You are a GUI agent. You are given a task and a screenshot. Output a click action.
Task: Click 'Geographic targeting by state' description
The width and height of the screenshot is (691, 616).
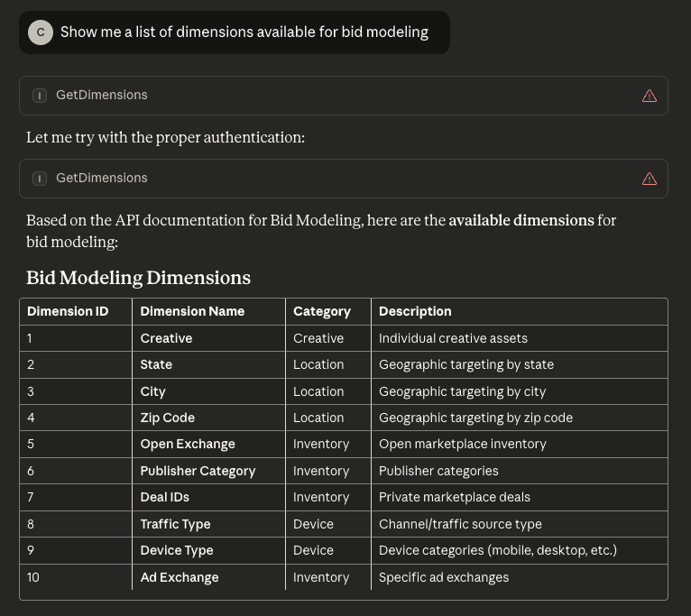466,365
